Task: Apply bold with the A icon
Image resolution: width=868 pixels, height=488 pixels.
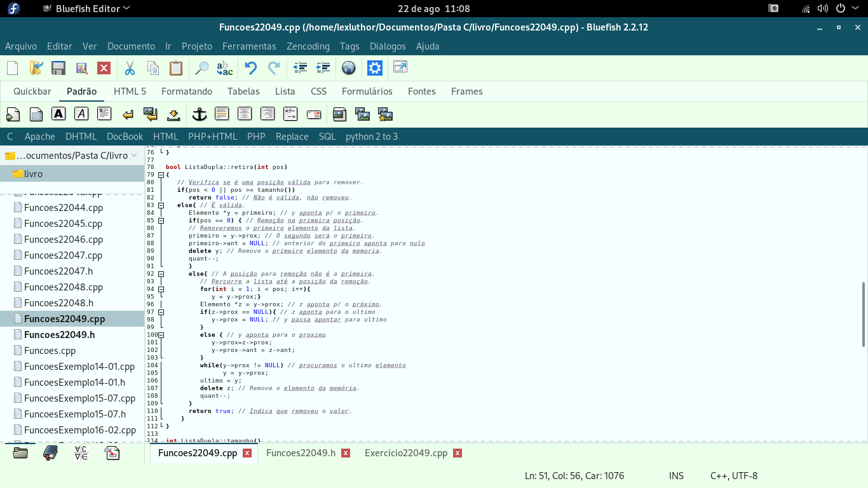Action: (x=58, y=114)
